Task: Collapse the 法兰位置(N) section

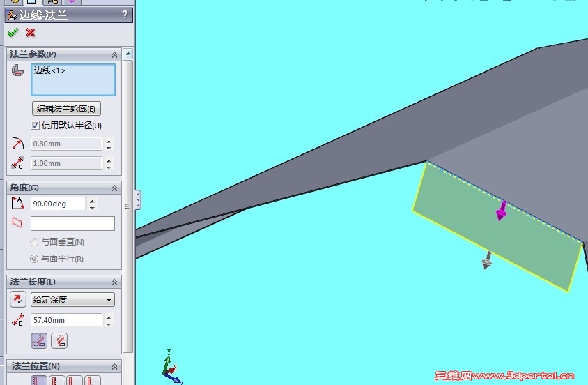Action: [x=114, y=367]
